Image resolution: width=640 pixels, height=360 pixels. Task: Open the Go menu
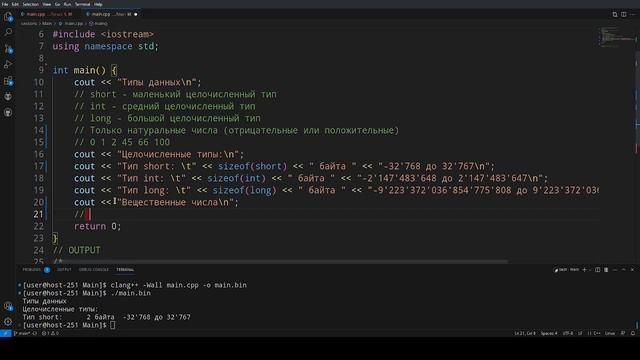coord(58,4)
